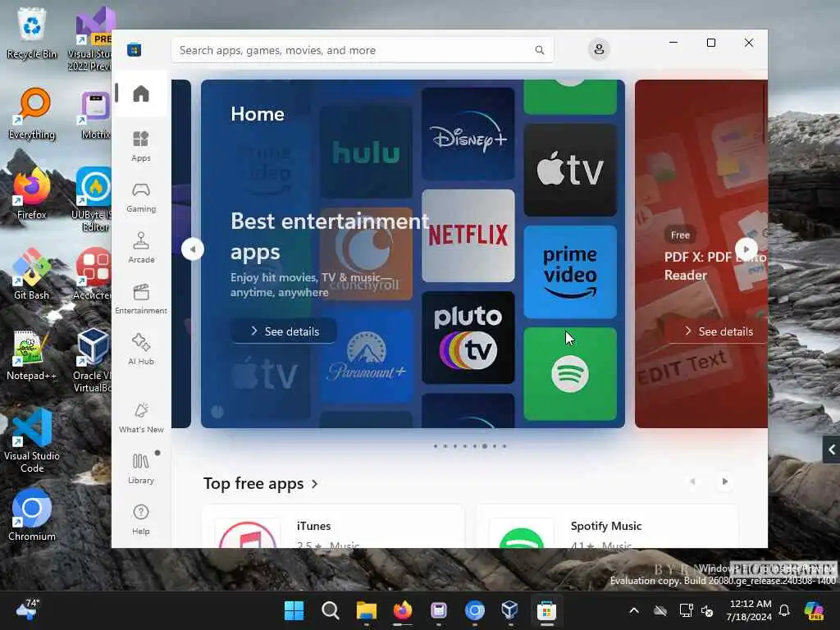Open the Apps section in the sidebar
840x630 pixels.
pos(141,146)
